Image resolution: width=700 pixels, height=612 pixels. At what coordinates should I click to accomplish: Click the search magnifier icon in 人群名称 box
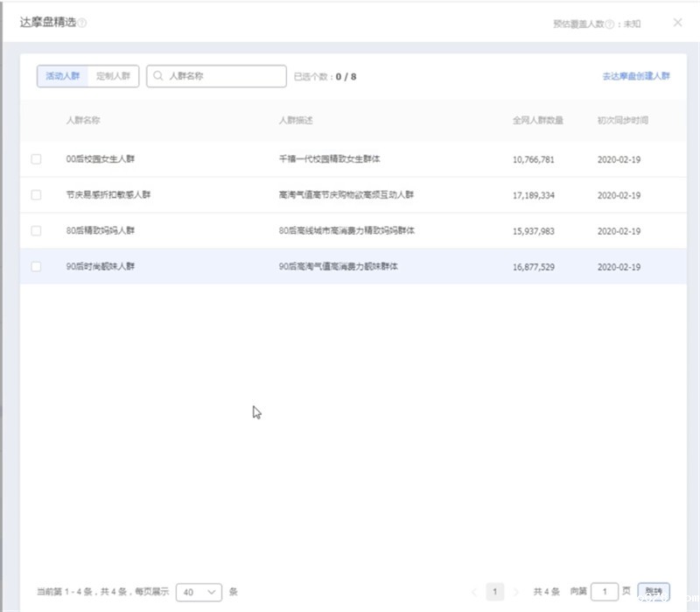(157, 76)
